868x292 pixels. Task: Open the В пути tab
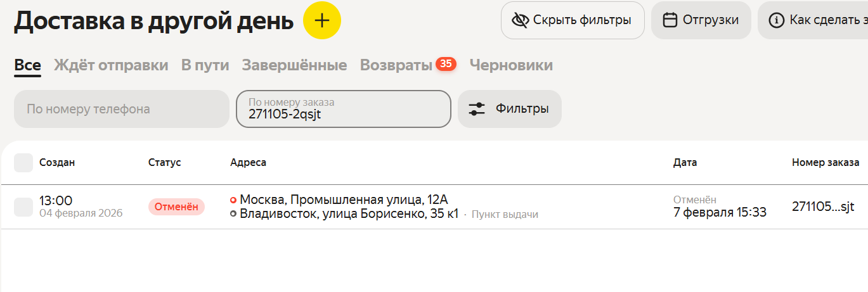(205, 65)
